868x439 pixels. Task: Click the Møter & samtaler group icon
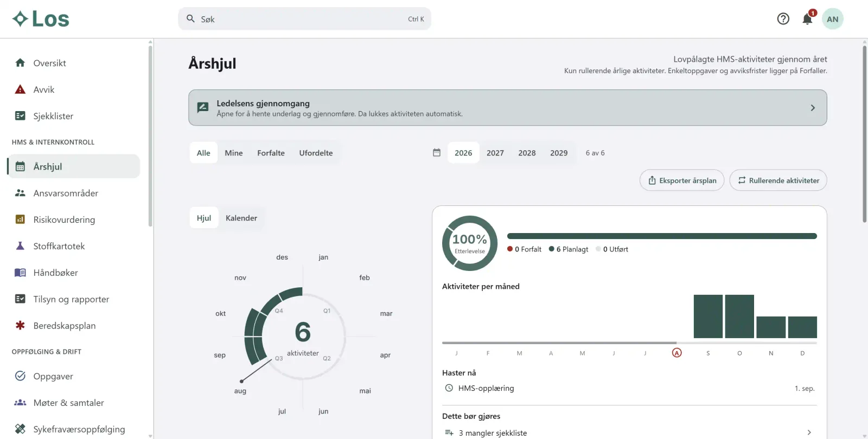point(20,403)
